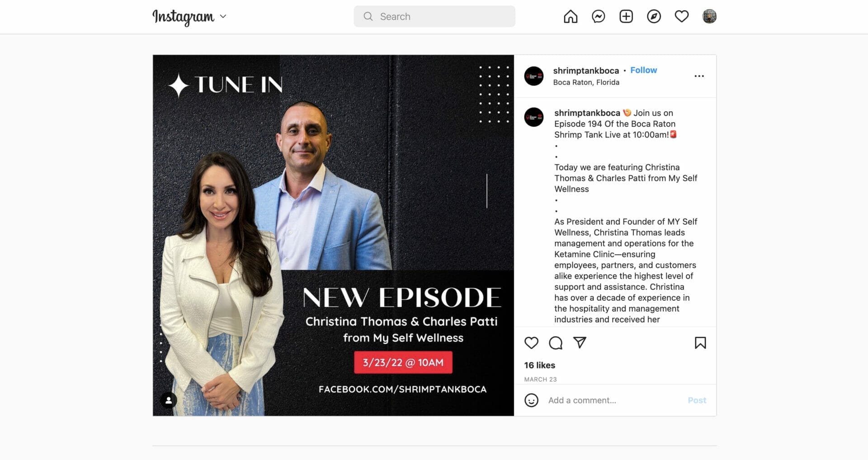
Task: Go to the Instagram Home feed icon
Action: coord(571,17)
